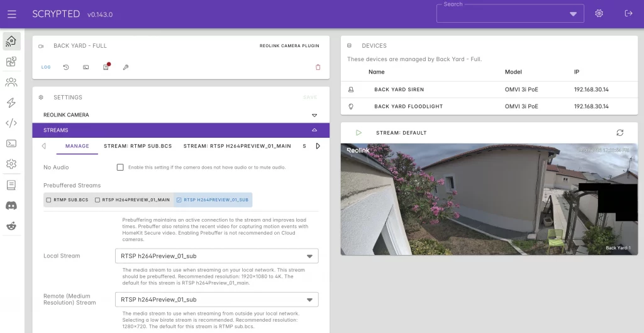Click the logout icon in the header
This screenshot has height=333, width=644.
(x=628, y=14)
